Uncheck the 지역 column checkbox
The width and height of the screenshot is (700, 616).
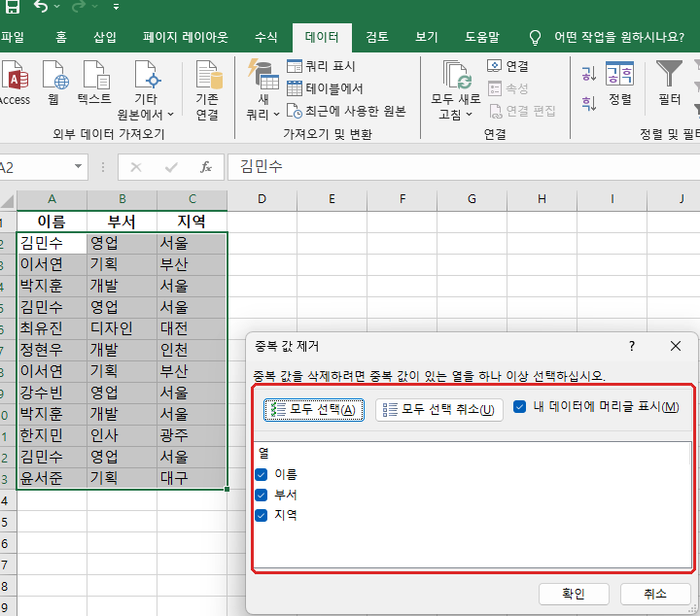click(262, 515)
